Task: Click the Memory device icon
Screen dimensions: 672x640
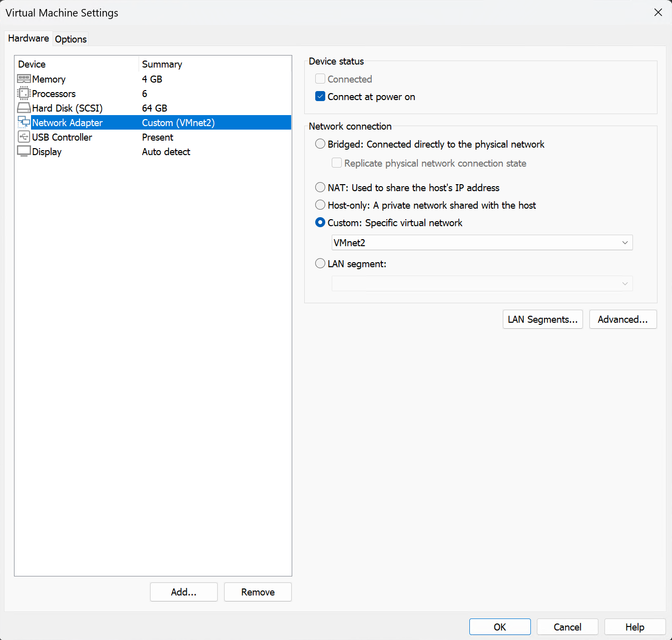Action: click(24, 79)
